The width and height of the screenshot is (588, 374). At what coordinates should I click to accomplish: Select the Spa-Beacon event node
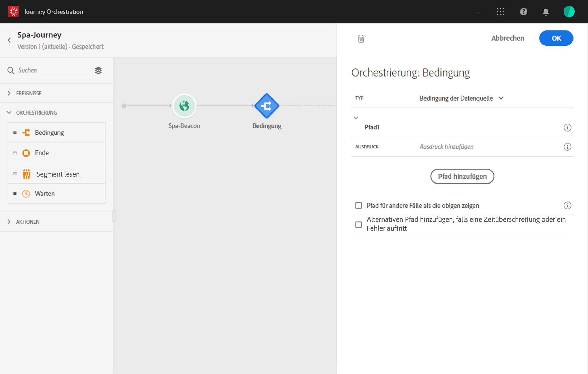pyautogui.click(x=184, y=106)
